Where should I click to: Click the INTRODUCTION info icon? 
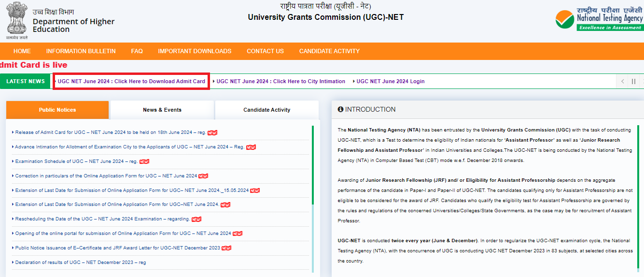tap(340, 110)
